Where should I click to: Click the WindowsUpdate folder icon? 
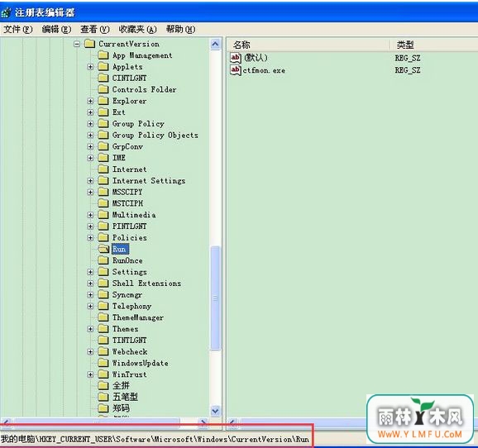coord(103,363)
